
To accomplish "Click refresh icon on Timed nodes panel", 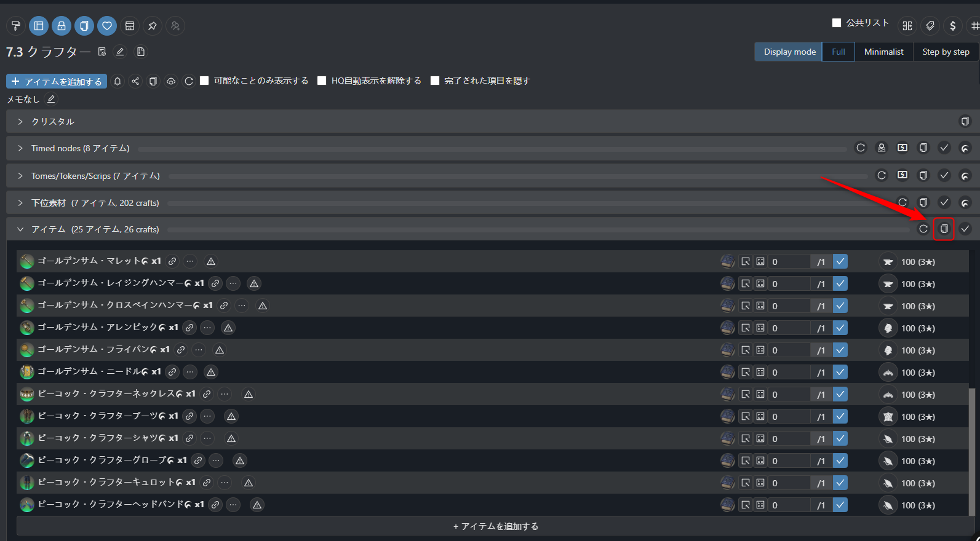I will click(861, 148).
